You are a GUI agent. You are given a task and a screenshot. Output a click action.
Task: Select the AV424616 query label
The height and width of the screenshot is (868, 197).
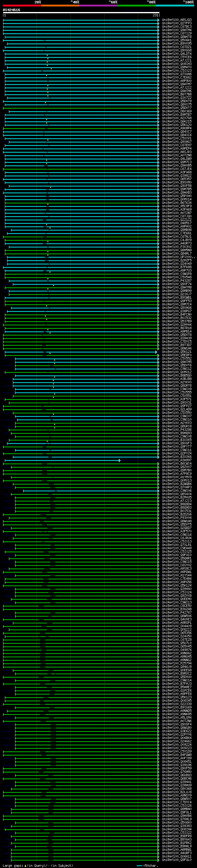(11, 10)
